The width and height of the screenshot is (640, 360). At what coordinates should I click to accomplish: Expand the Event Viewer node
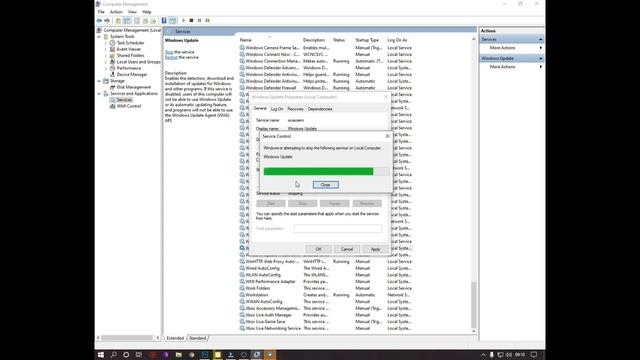coord(106,49)
